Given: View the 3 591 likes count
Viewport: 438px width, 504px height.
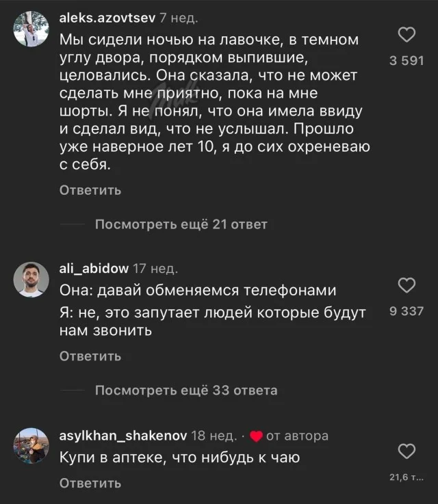Looking at the screenshot, I should [x=407, y=61].
